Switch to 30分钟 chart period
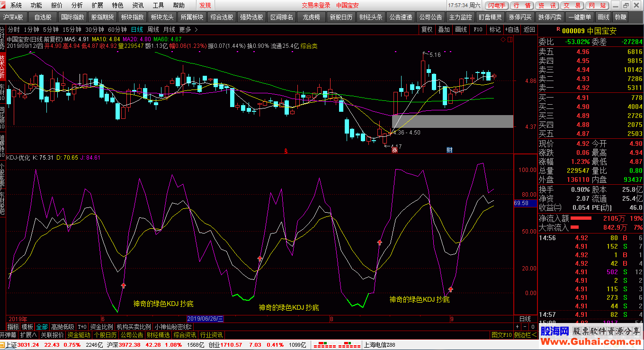 click(x=95, y=29)
